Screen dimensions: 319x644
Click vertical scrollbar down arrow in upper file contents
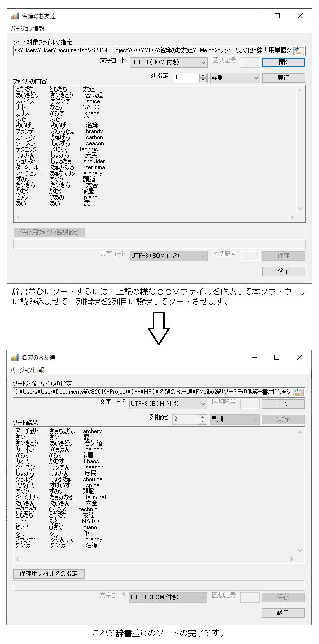click(301, 209)
